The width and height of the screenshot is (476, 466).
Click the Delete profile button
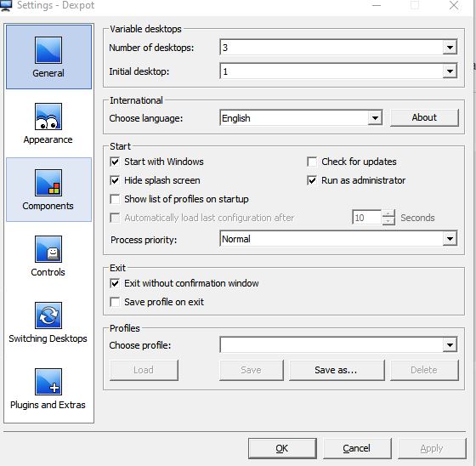[424, 370]
